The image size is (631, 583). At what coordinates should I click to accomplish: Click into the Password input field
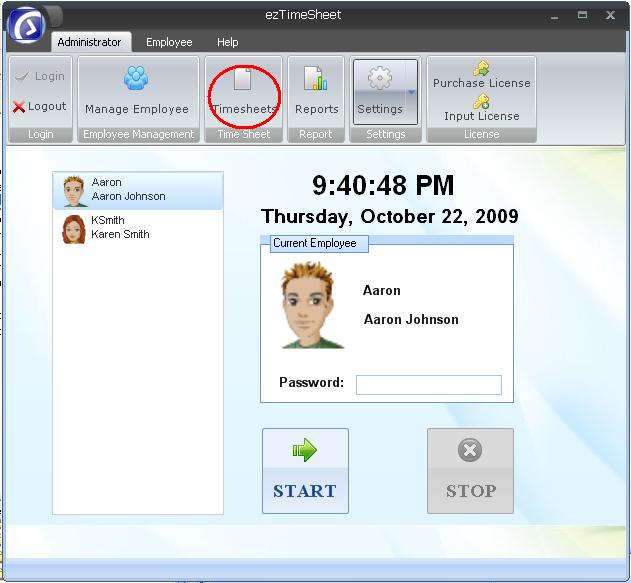428,385
